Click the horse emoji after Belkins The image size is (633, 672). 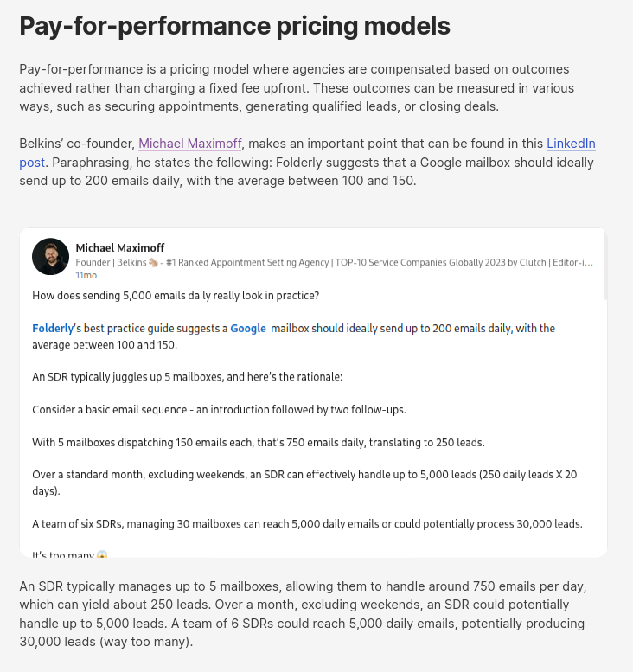[152, 262]
